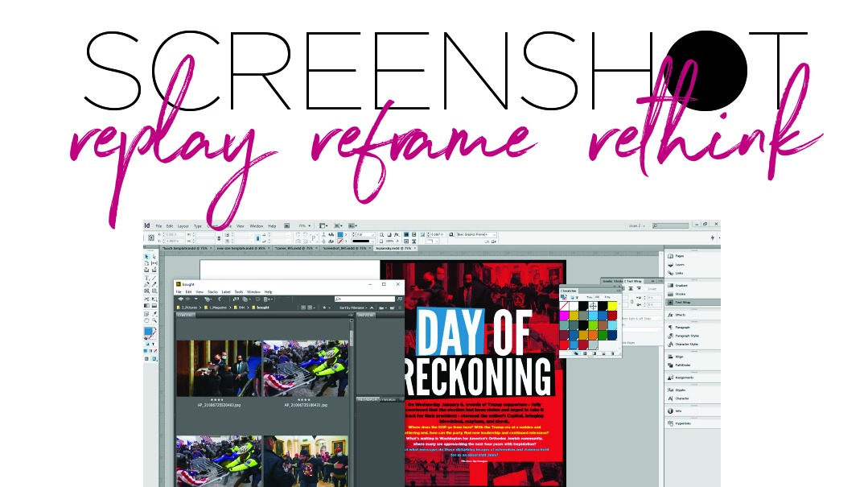Image resolution: width=868 pixels, height=487 pixels.
Task: Select the magenta swatch in Swatches panel
Action: click(x=565, y=316)
